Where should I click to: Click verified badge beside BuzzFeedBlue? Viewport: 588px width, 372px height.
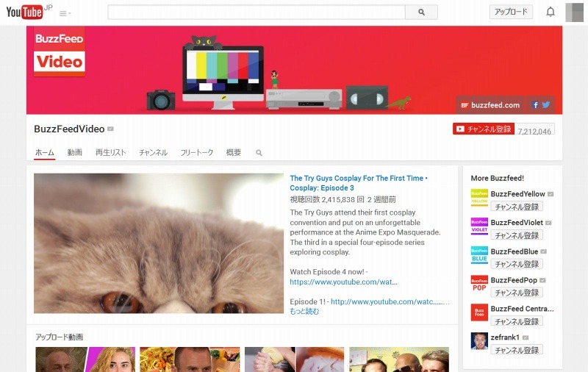pyautogui.click(x=544, y=251)
